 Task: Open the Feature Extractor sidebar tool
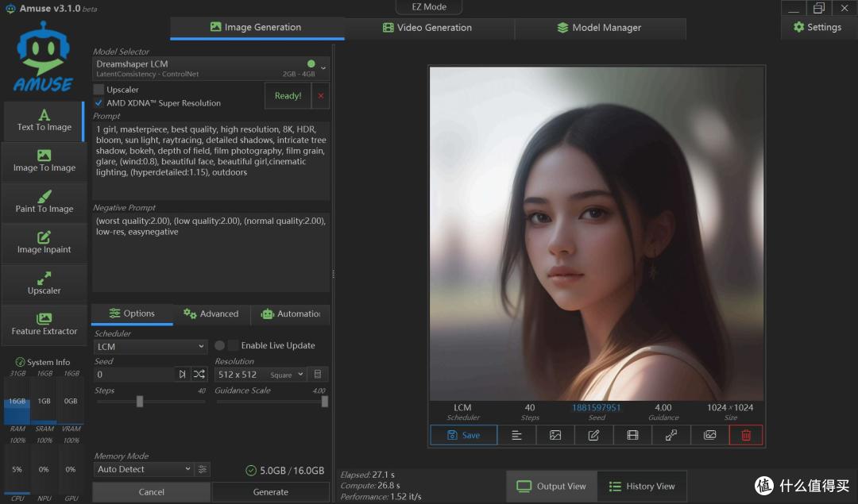44,325
